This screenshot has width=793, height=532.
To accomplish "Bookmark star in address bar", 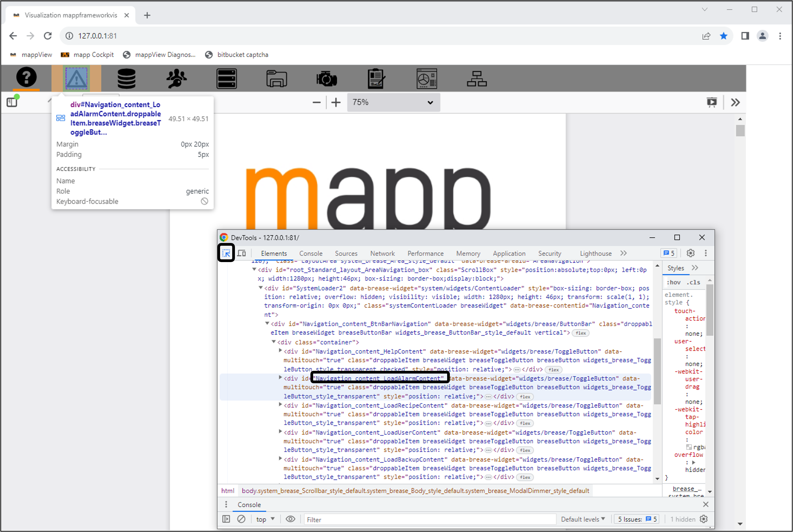I will pyautogui.click(x=723, y=36).
